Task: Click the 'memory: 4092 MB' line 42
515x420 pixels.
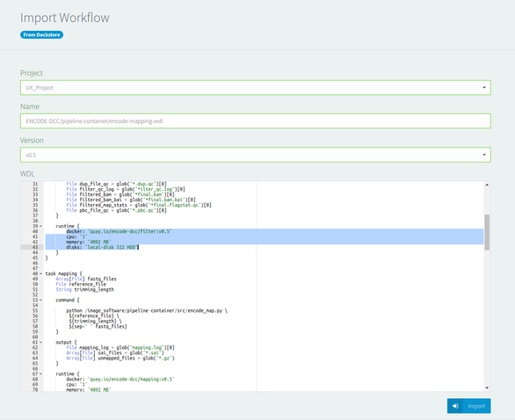Action: pyautogui.click(x=89, y=242)
